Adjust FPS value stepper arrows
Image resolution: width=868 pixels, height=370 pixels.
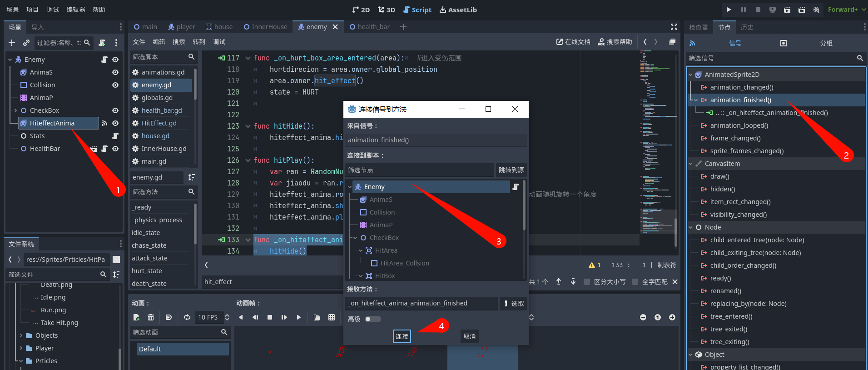227,317
